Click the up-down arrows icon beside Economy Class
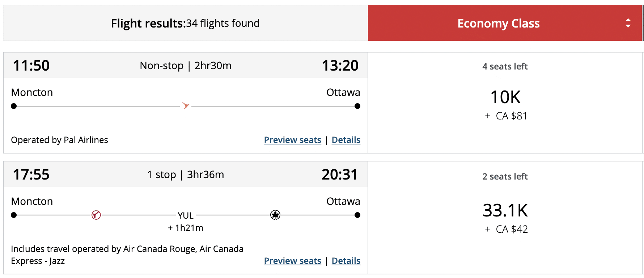Viewport: 644px width, 278px height. [628, 23]
